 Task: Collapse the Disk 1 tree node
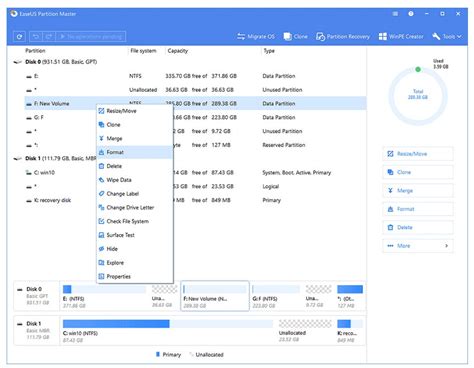pos(17,159)
